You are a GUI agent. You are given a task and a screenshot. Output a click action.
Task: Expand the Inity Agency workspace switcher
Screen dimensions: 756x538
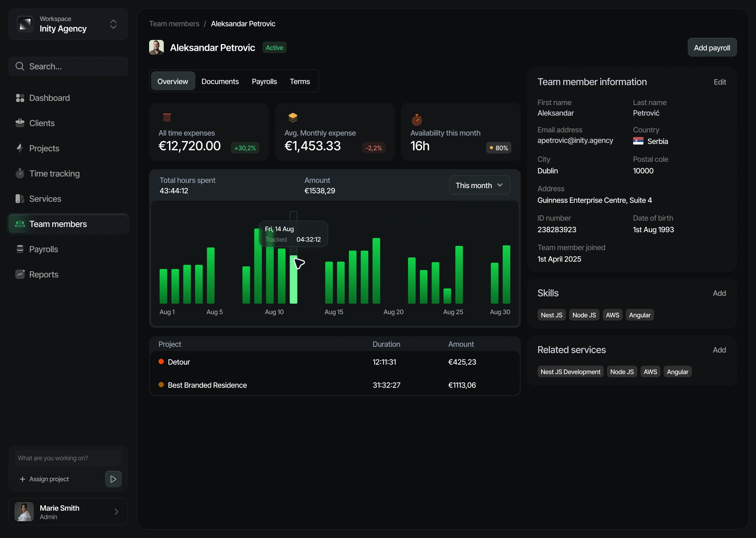[113, 24]
